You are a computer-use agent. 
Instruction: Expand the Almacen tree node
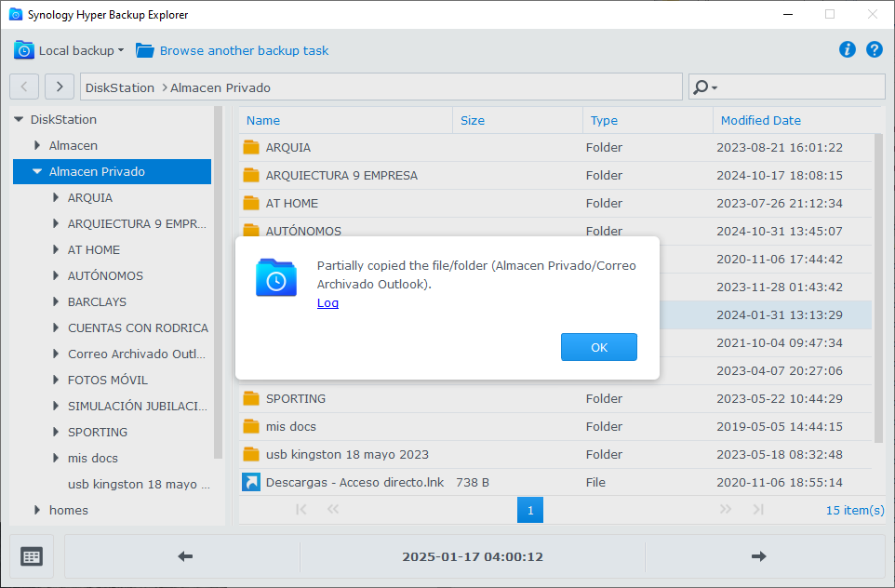(x=37, y=145)
